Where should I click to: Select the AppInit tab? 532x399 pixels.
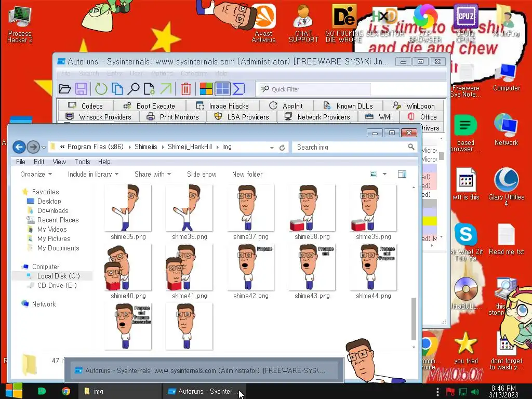click(x=286, y=106)
